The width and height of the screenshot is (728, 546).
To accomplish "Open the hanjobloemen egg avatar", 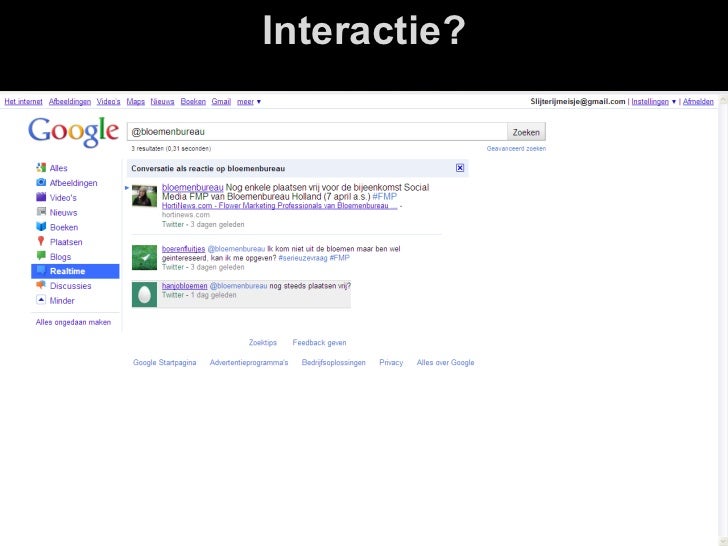I will (x=144, y=294).
